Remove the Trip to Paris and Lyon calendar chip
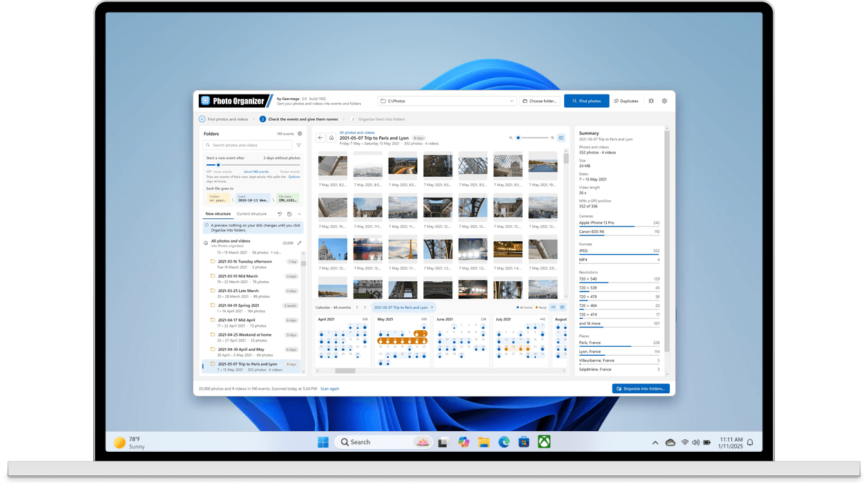868x485 pixels. (x=432, y=307)
